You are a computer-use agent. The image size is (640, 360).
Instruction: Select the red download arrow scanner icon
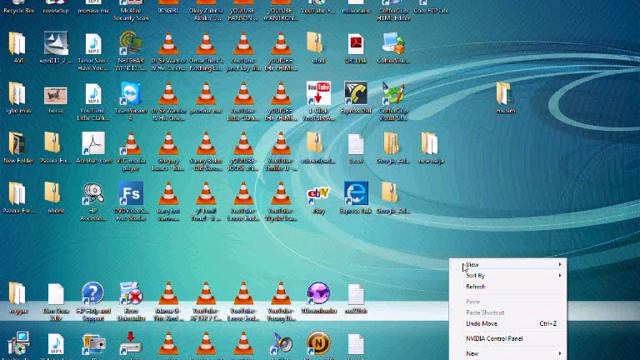point(131,343)
